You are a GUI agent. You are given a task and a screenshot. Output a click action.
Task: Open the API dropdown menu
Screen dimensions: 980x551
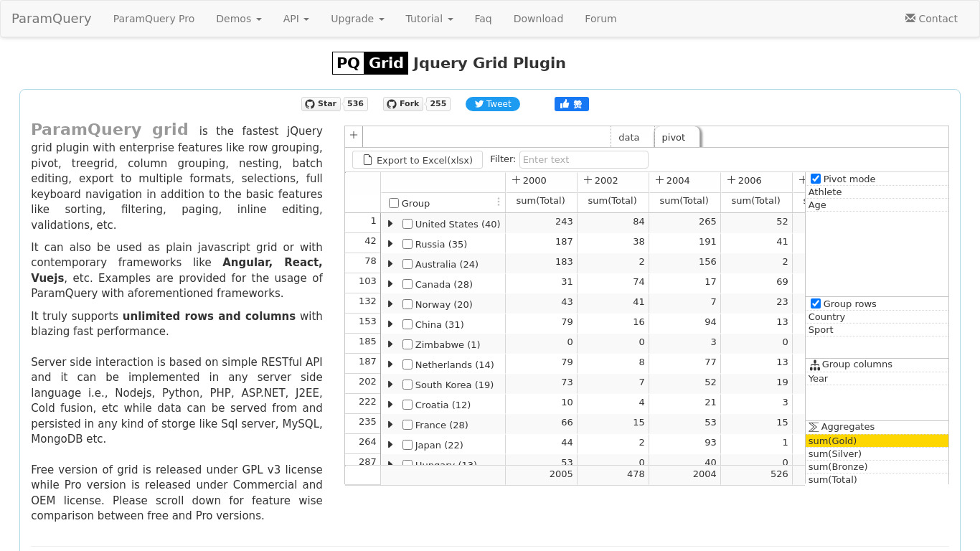[296, 19]
